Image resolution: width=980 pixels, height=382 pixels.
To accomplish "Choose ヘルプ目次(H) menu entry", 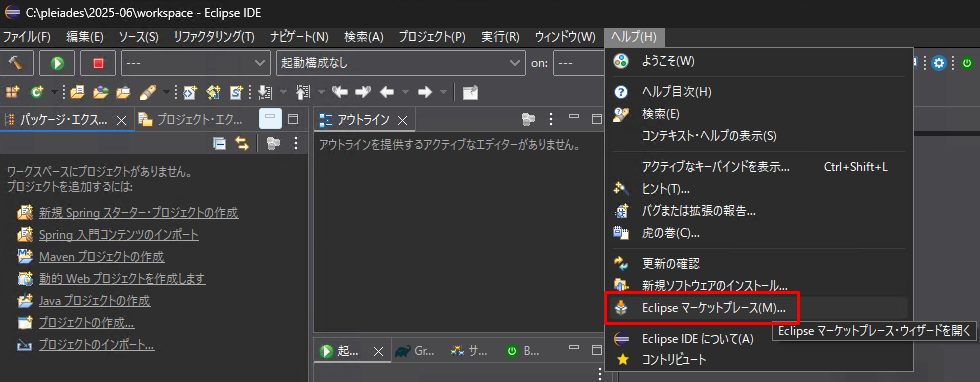I will click(760, 92).
